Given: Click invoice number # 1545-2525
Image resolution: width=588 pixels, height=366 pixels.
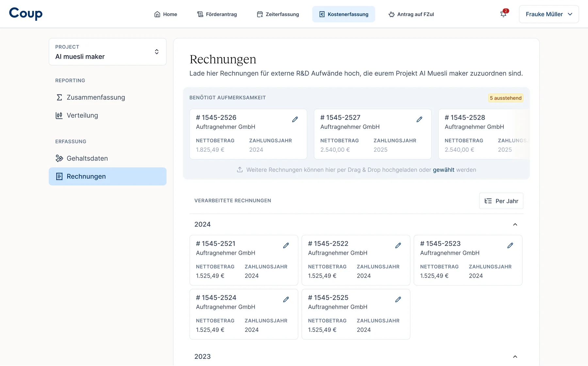Looking at the screenshot, I should (328, 297).
